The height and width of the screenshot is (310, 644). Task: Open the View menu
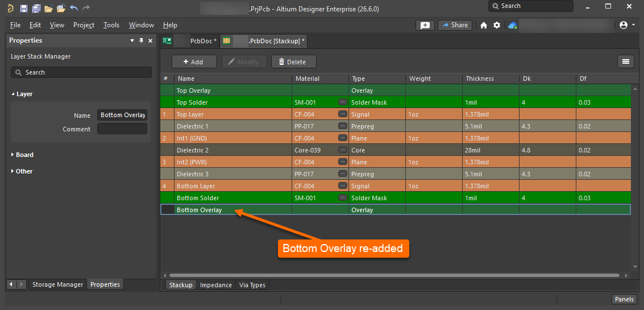click(57, 25)
